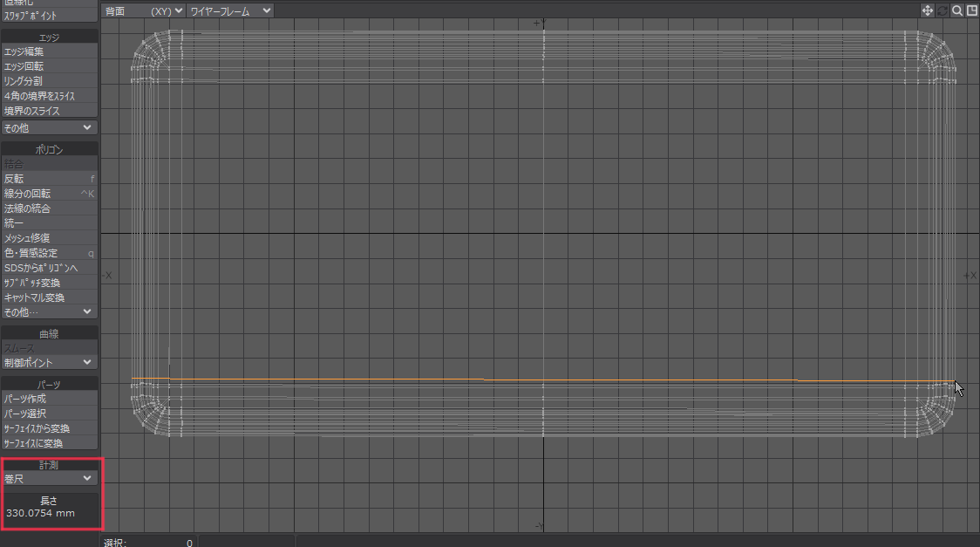The width and height of the screenshot is (980, 547).
Task: Click the 反転 flip button
Action: tap(50, 179)
